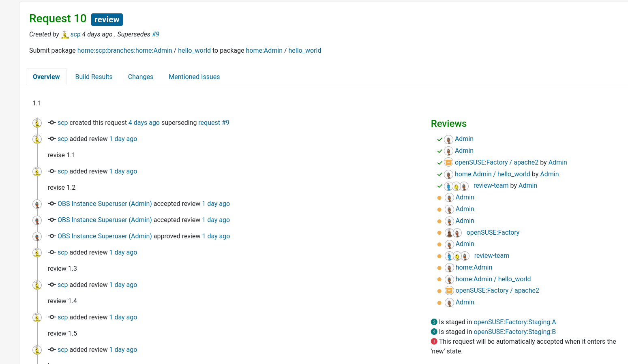The width and height of the screenshot is (628, 364).
Task: Click the info icon beside openSUSE:Factory:Staging:A
Action: tap(434, 321)
